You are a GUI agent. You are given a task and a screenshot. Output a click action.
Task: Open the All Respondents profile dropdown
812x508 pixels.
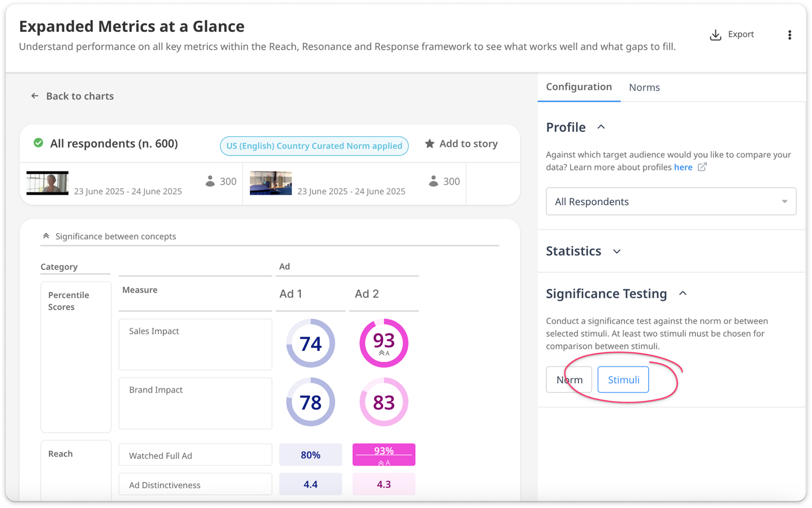(670, 202)
